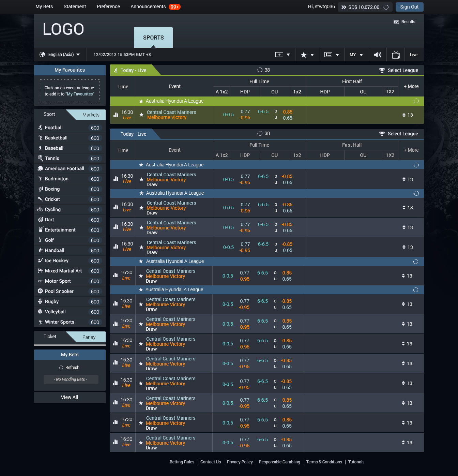Open the Statement menu item

click(75, 6)
